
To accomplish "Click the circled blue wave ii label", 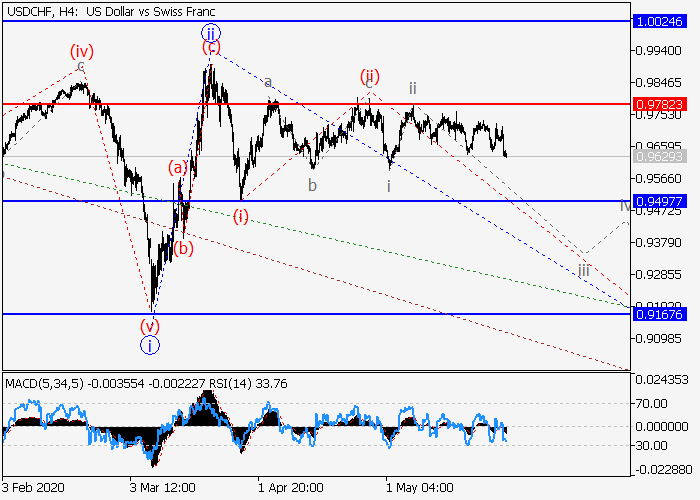I will coord(211,32).
